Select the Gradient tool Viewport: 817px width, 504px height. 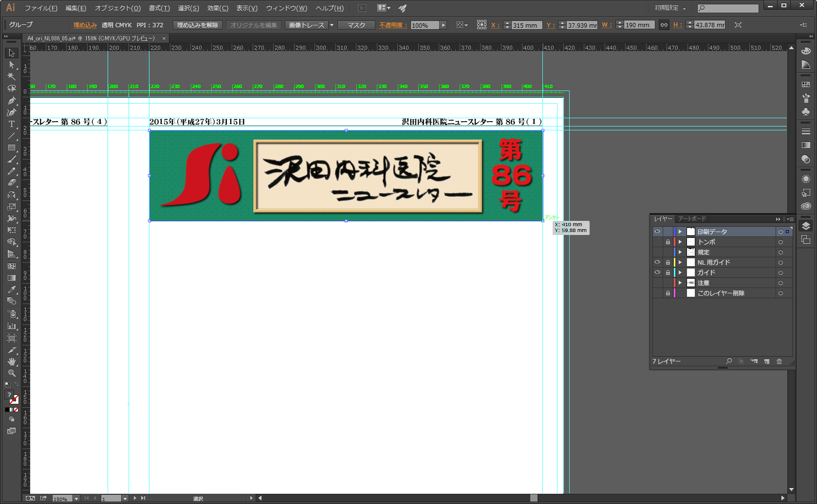tap(12, 278)
